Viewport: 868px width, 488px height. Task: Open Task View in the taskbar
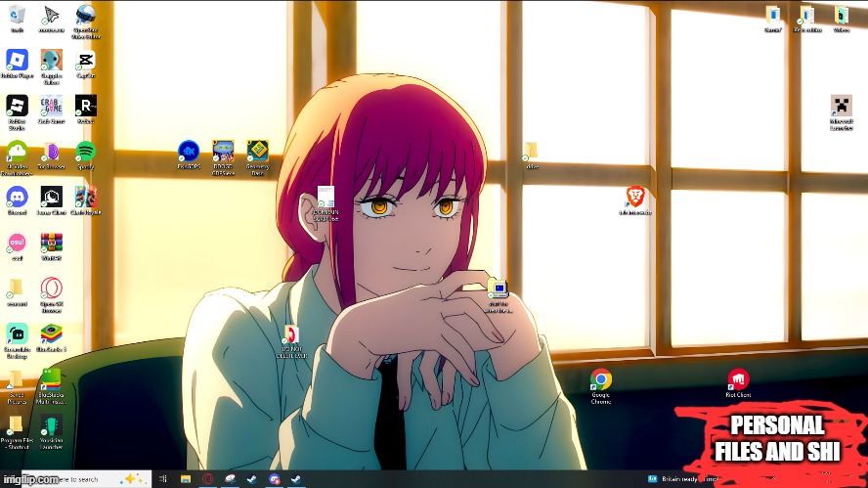point(162,479)
